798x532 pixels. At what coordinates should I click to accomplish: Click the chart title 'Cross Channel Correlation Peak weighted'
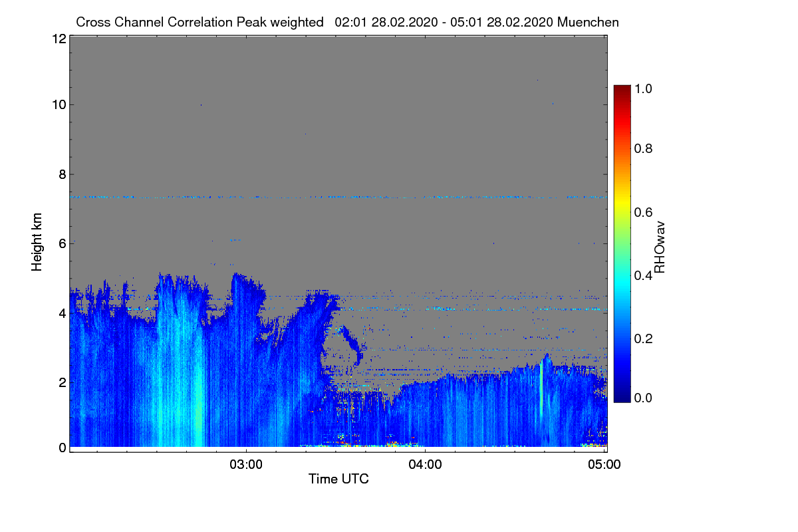pos(200,22)
